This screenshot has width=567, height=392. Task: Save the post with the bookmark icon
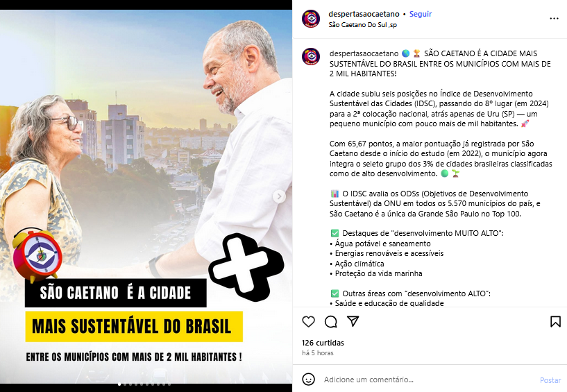pos(555,321)
